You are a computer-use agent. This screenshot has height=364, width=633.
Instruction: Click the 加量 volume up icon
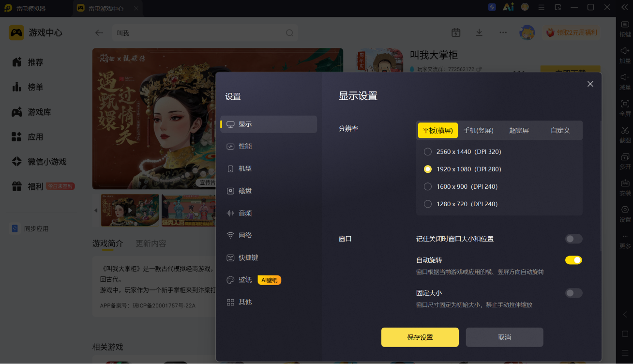click(x=625, y=51)
